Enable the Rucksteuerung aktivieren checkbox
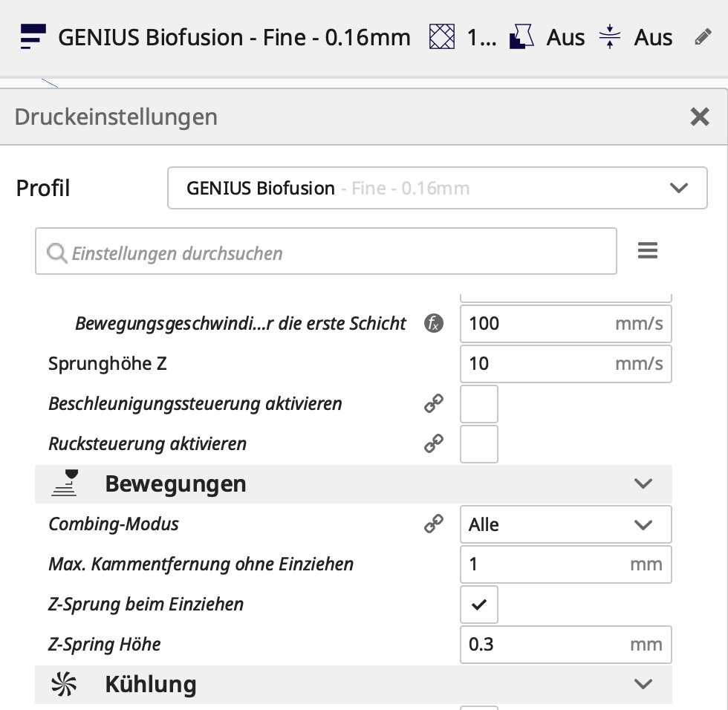The height and width of the screenshot is (710, 728). click(x=479, y=444)
